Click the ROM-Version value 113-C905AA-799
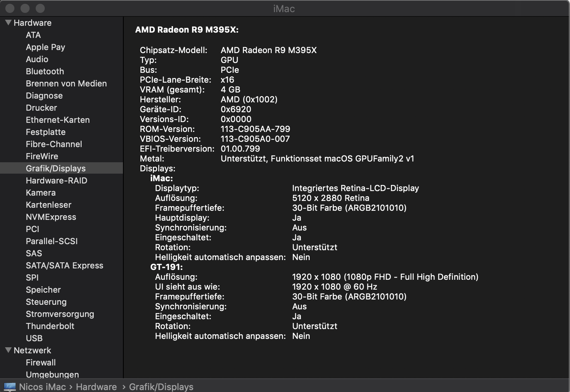The height and width of the screenshot is (392, 570). [x=255, y=129]
